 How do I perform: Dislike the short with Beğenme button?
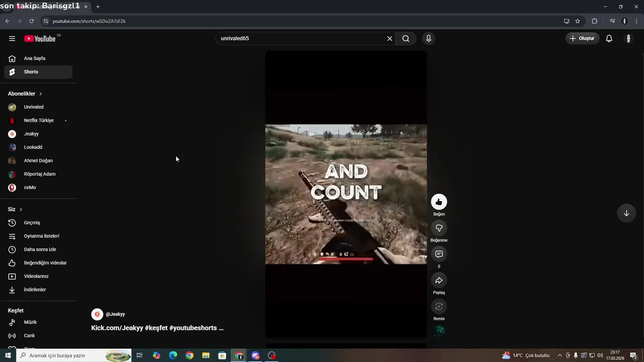439,228
